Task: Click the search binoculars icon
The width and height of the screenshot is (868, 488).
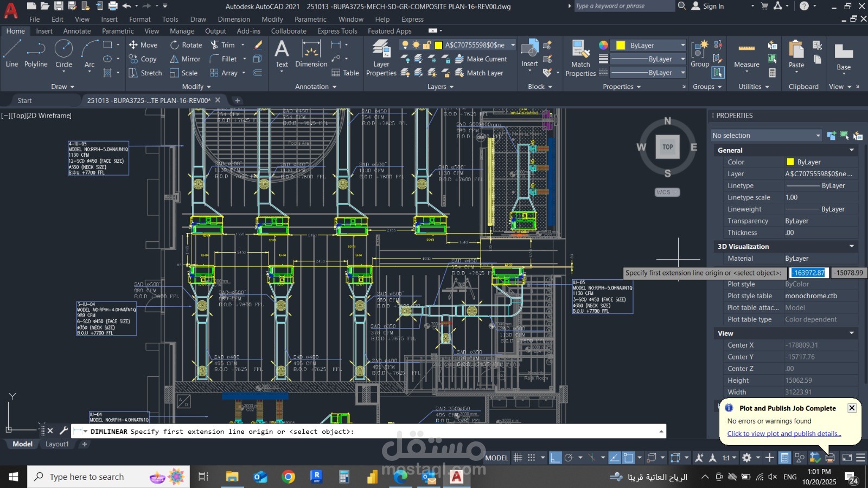Action: 682,6
